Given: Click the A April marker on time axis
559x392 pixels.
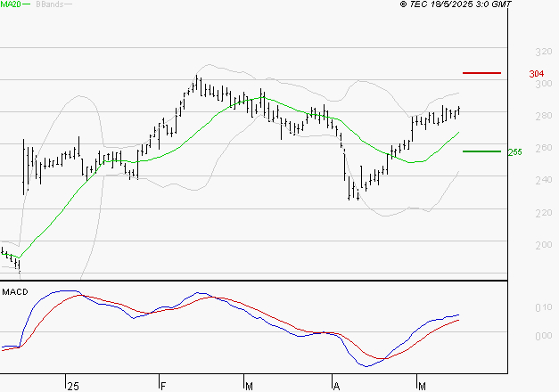Looking at the screenshot, I should click(x=336, y=387).
